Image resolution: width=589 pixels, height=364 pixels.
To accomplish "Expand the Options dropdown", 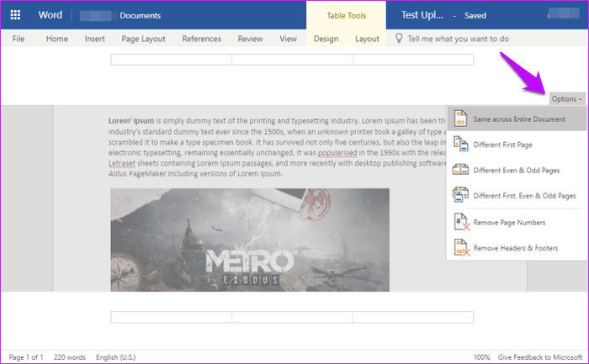I will click(x=567, y=98).
